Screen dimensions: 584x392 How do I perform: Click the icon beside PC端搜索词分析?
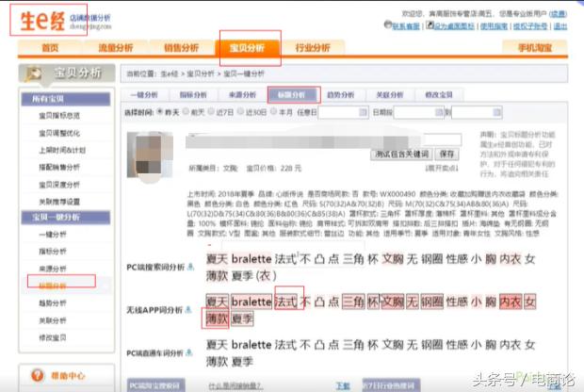pos(190,267)
